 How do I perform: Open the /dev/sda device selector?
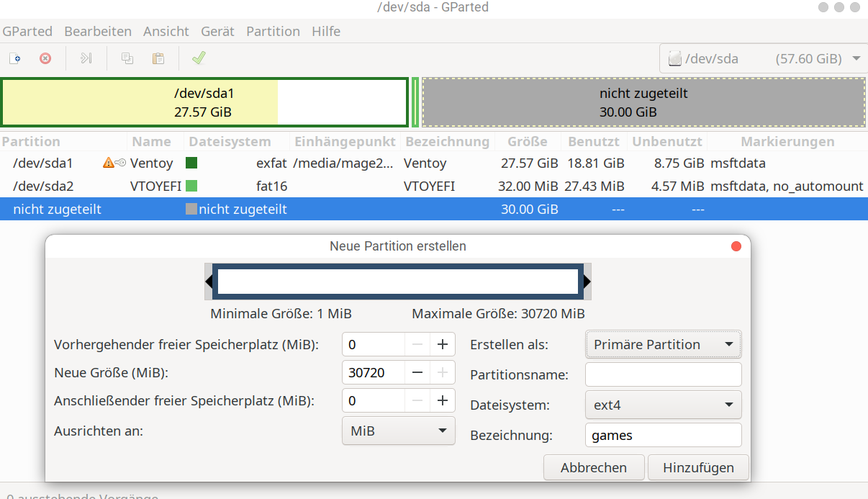763,59
